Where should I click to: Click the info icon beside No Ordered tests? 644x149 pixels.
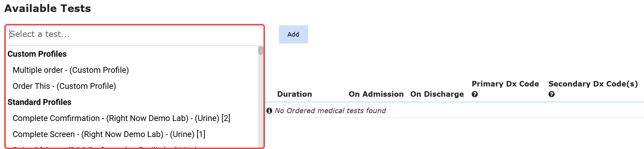click(269, 111)
